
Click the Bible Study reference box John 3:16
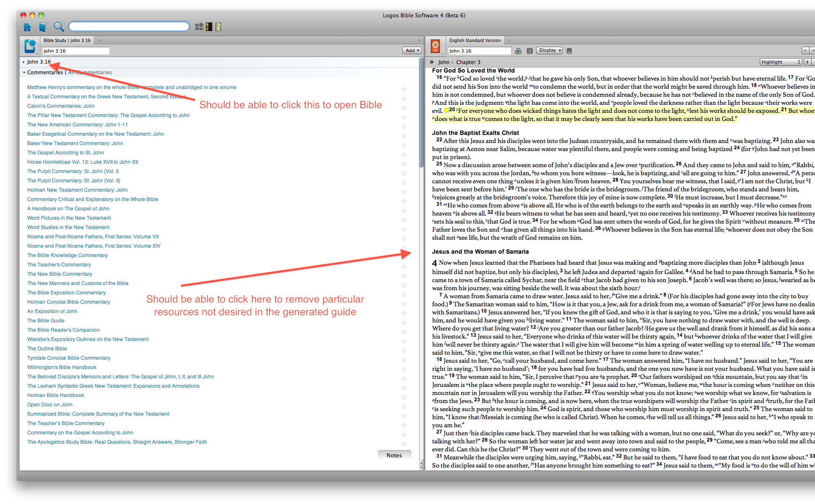coord(76,51)
